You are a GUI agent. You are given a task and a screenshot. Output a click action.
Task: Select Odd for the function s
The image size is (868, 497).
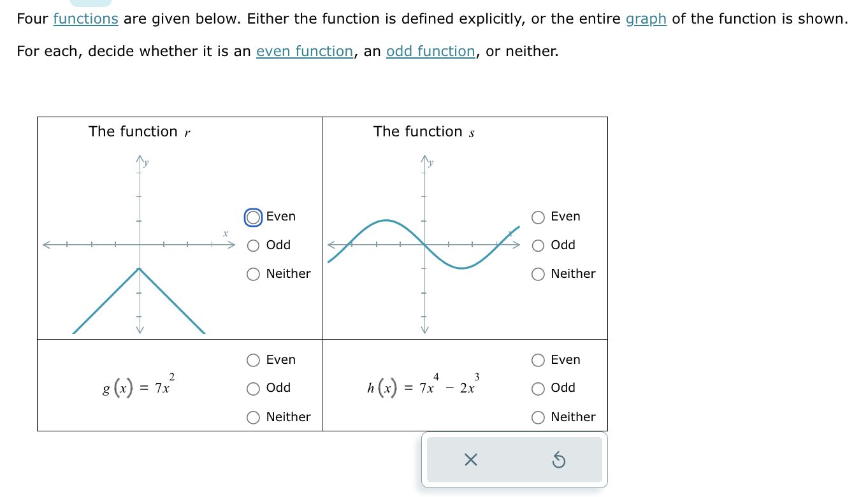pos(539,245)
